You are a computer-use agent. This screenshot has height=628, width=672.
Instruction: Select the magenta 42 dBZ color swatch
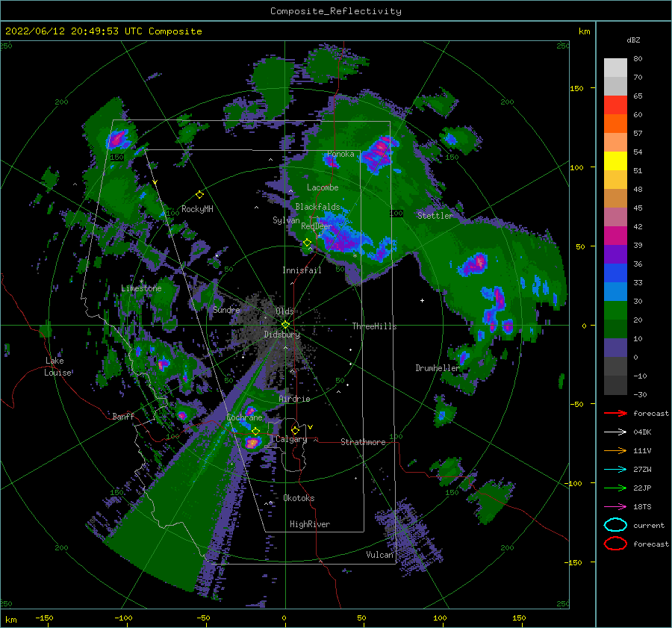point(615,236)
